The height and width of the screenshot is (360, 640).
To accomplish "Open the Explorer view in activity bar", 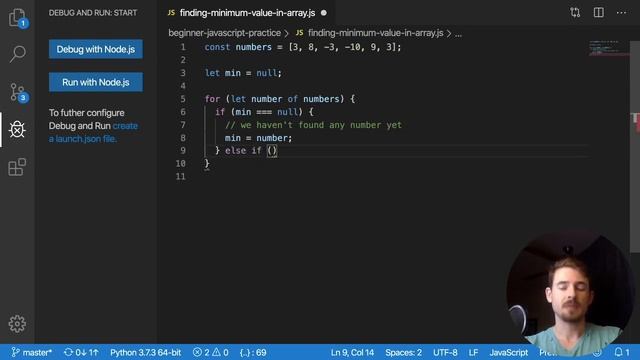I will pos(17,18).
